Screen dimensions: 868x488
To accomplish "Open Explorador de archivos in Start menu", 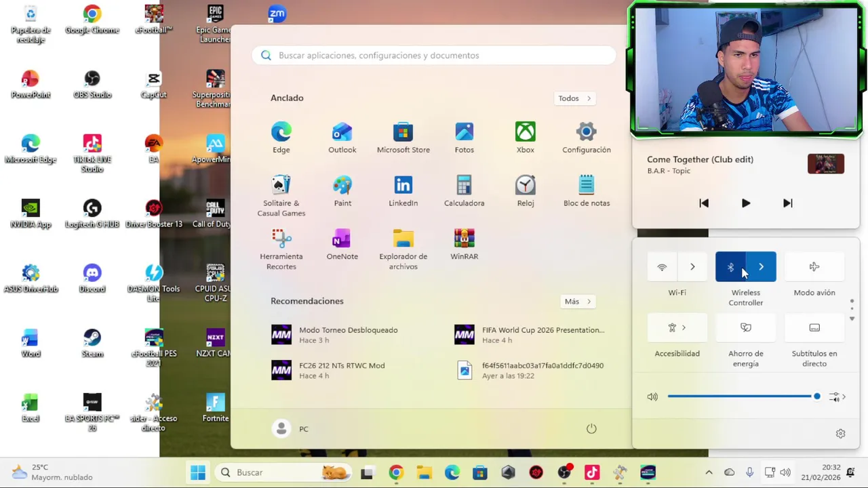I will tap(403, 249).
